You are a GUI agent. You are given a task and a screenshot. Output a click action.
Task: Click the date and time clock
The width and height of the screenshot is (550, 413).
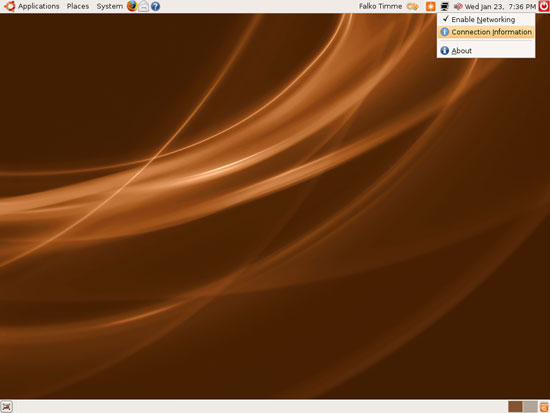(500, 6)
